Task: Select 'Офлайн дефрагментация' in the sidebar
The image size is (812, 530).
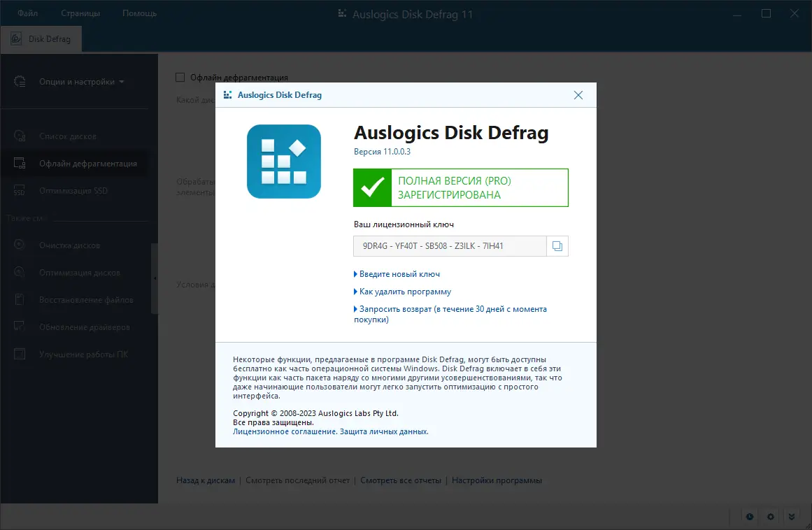Action: tap(88, 164)
